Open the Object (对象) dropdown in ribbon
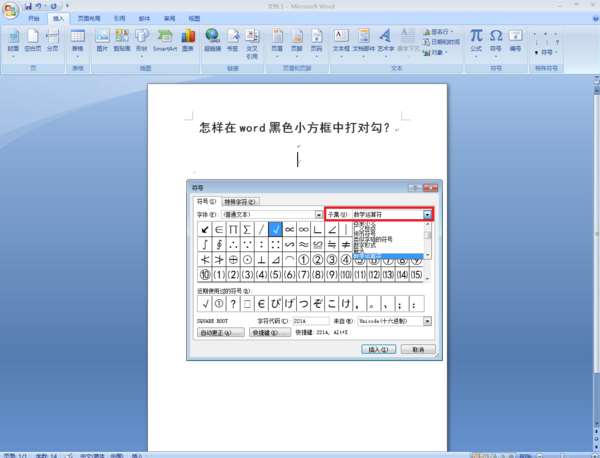This screenshot has width=600, height=458. pyautogui.click(x=435, y=52)
